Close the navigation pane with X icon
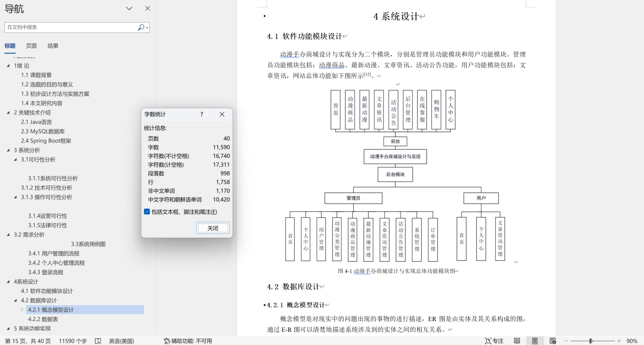644x345 pixels. click(148, 8)
